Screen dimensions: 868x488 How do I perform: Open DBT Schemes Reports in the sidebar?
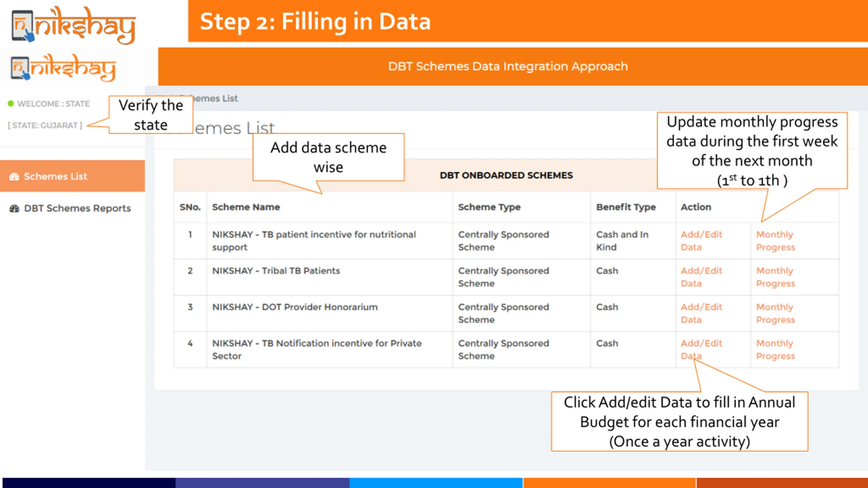pos(72,208)
